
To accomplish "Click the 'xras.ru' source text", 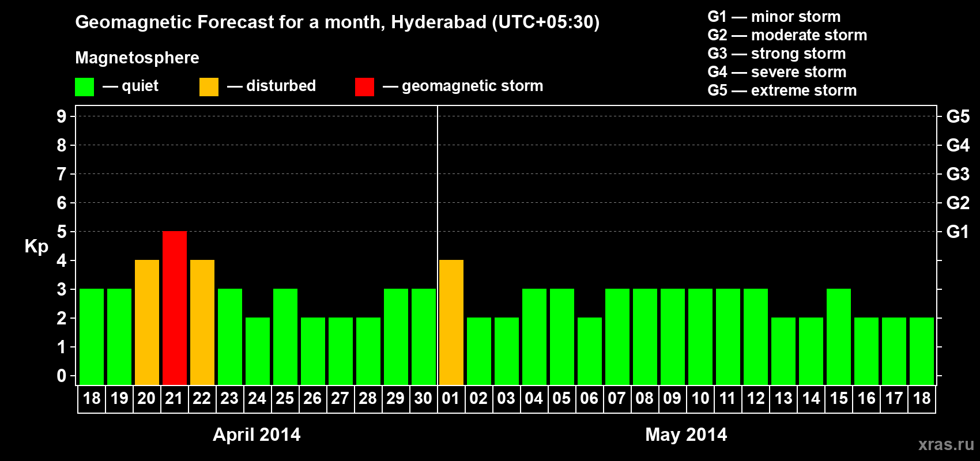I will click(946, 444).
